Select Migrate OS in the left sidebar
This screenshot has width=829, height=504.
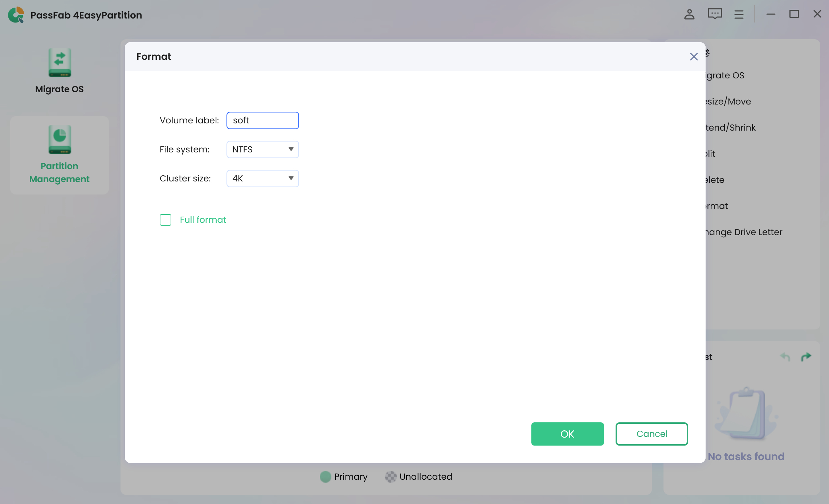(60, 72)
